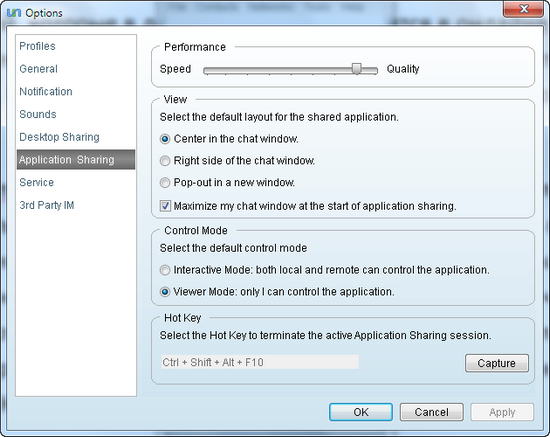Confirm settings with the OK button

(x=361, y=412)
